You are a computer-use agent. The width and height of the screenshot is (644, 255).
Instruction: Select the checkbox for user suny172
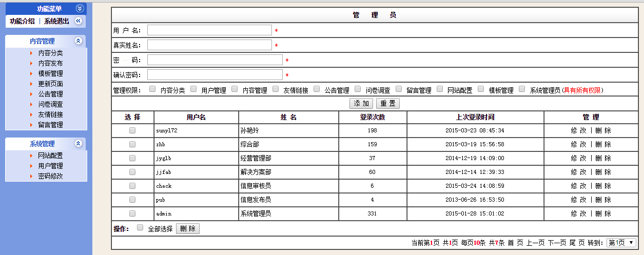point(132,130)
